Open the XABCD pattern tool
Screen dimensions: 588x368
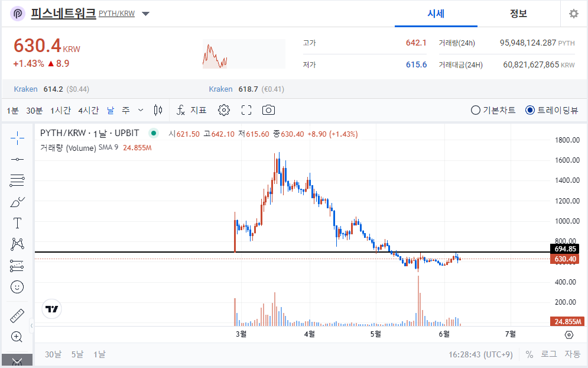click(17, 243)
